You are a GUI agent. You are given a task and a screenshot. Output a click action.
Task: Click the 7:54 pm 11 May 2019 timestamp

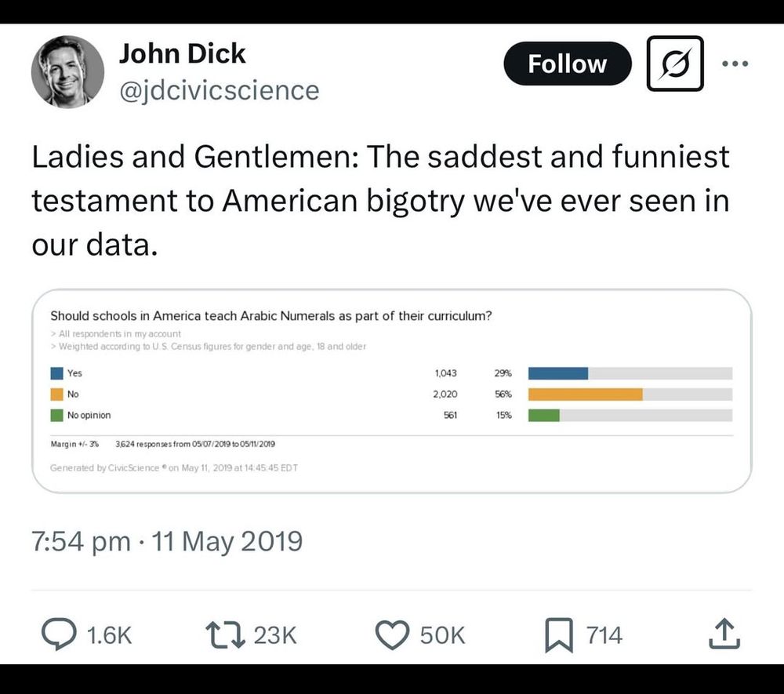[x=167, y=542]
